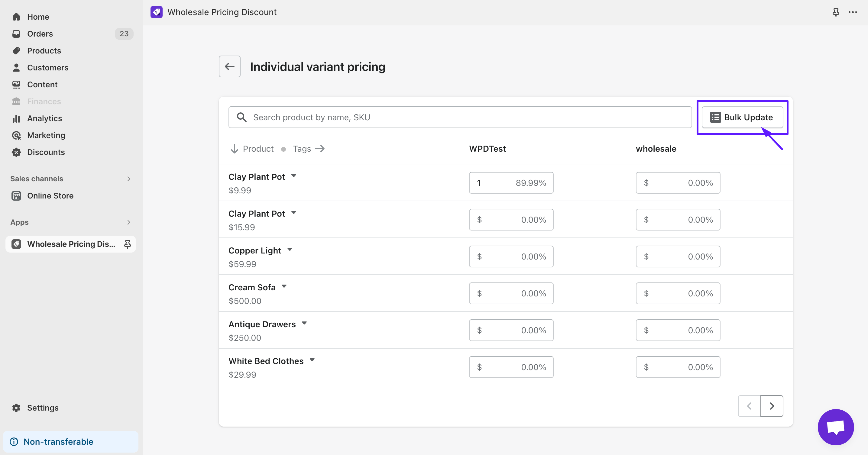Click the Products tag icon
The image size is (868, 455).
pyautogui.click(x=16, y=50)
